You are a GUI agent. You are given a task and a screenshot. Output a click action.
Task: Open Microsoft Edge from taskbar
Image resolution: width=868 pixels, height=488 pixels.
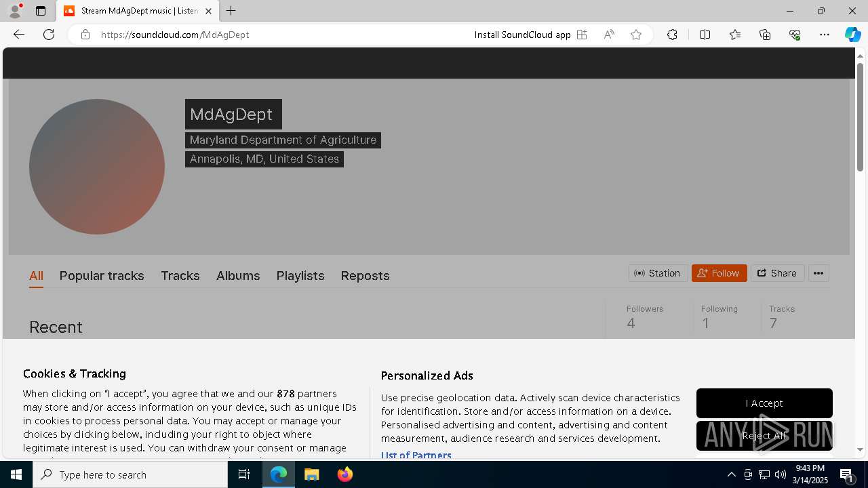(x=279, y=474)
